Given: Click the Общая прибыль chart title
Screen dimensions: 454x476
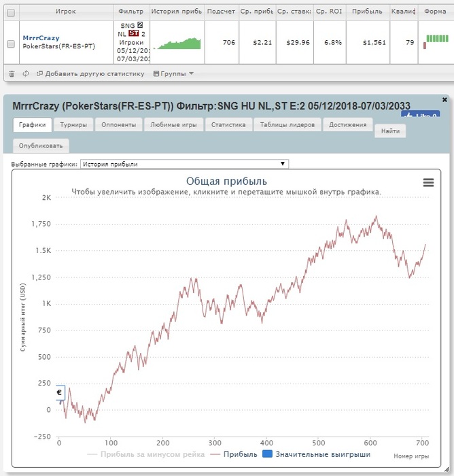Looking at the screenshot, I should pyautogui.click(x=226, y=182).
